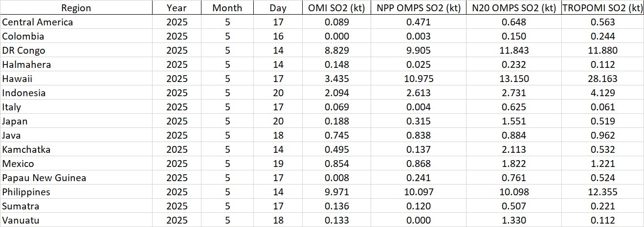The image size is (644, 227).
Task: Select the DR Congo cell
Action: click(x=24, y=50)
